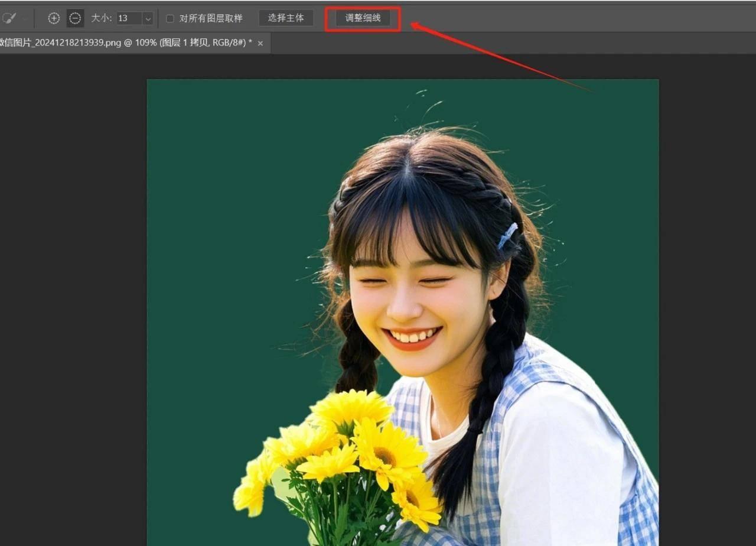Screen dimensions: 756x546
Task: Click the 选择主体 button
Action: click(286, 18)
